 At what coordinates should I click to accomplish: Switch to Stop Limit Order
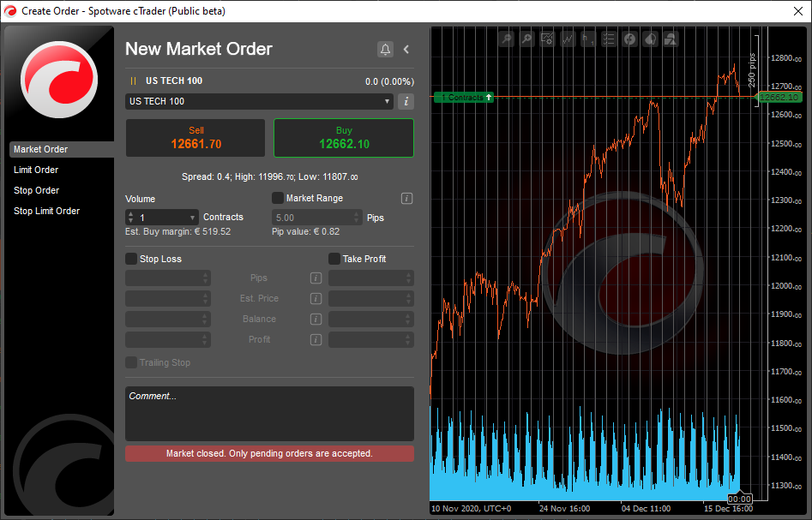[x=46, y=211]
